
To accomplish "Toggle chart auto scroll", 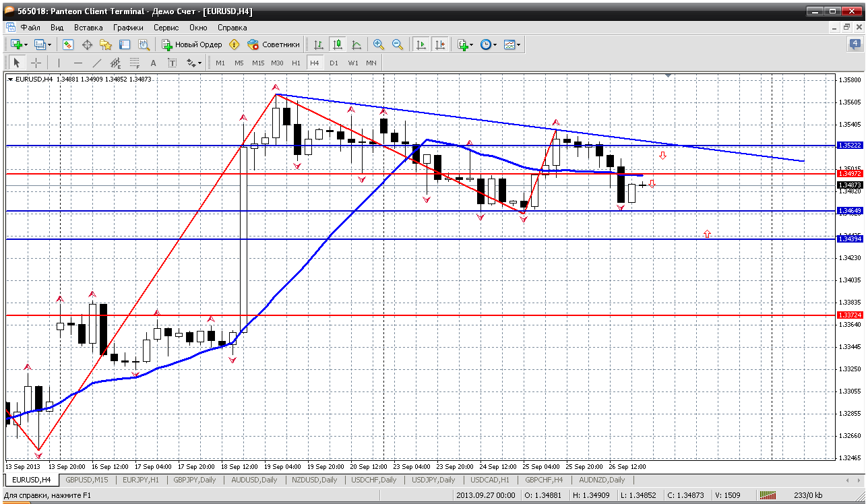I will tap(421, 44).
